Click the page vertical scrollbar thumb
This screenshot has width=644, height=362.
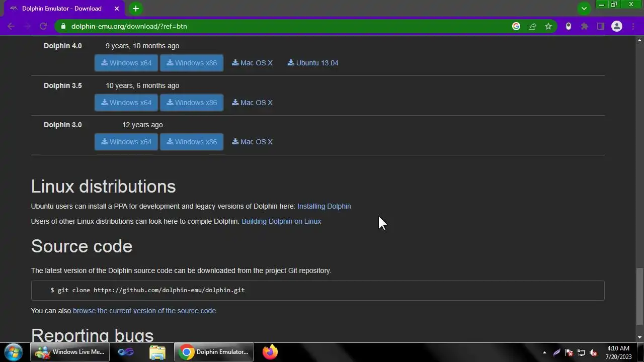[x=639, y=297]
